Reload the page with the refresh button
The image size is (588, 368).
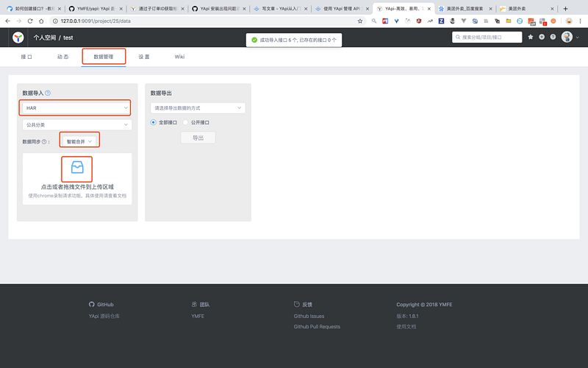[x=30, y=21]
